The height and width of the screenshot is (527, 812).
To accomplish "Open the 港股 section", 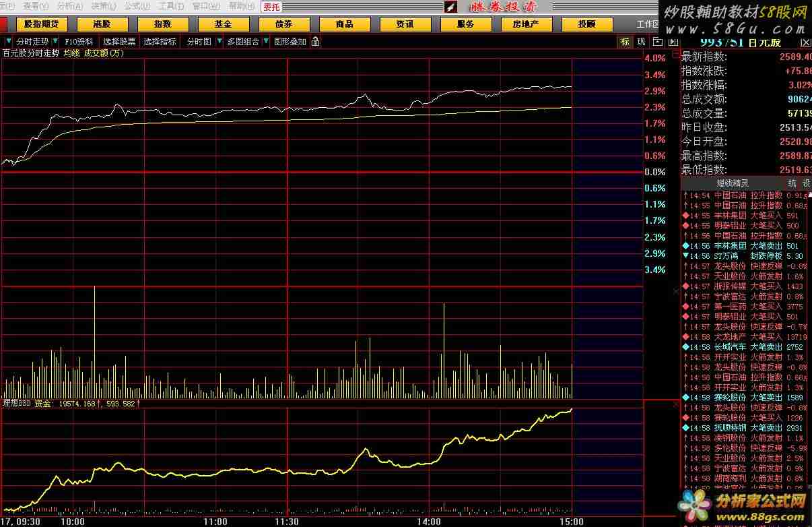I will [x=102, y=24].
